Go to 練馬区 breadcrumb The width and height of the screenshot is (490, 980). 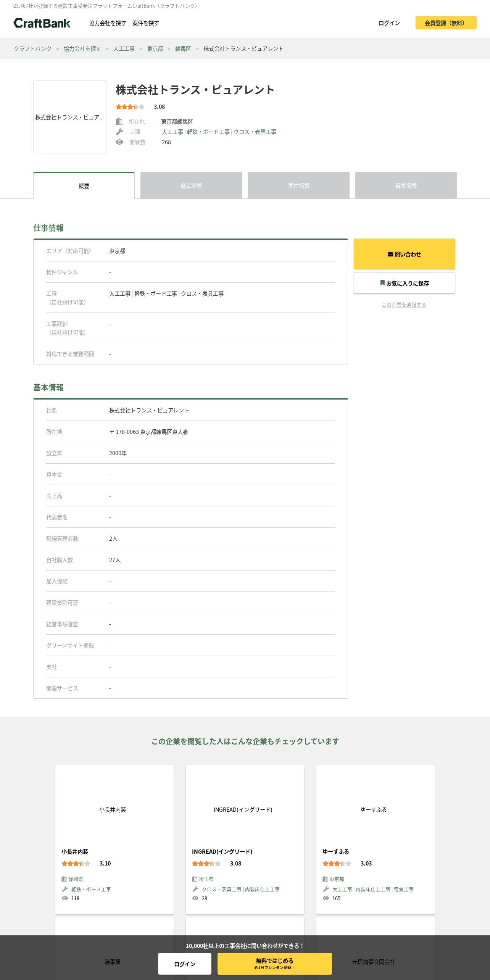[183, 49]
